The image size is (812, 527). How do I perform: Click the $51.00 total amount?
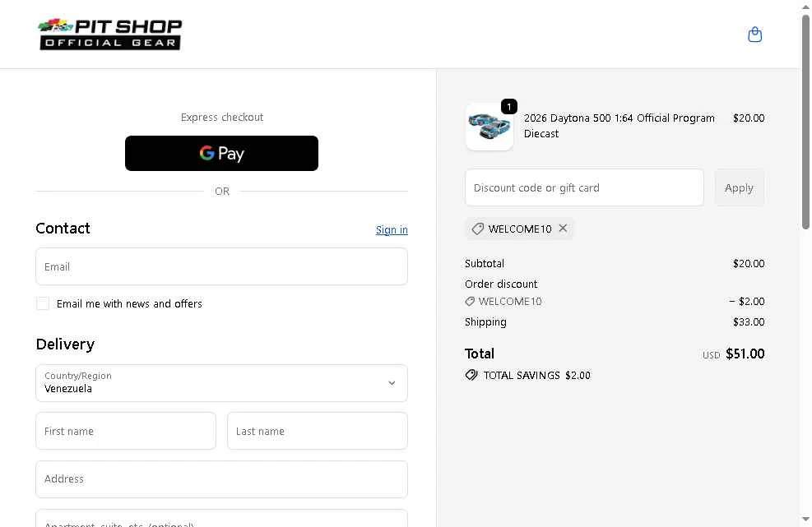tap(745, 354)
